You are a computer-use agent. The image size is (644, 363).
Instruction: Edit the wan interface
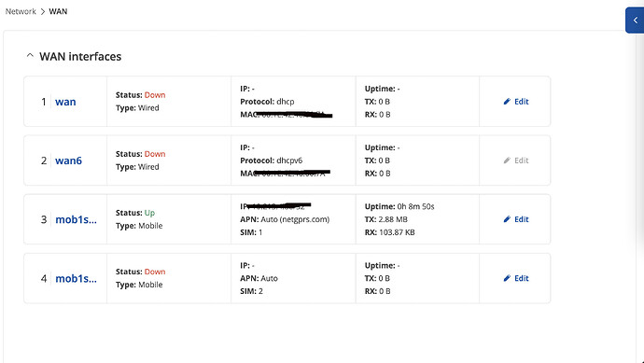(x=516, y=102)
